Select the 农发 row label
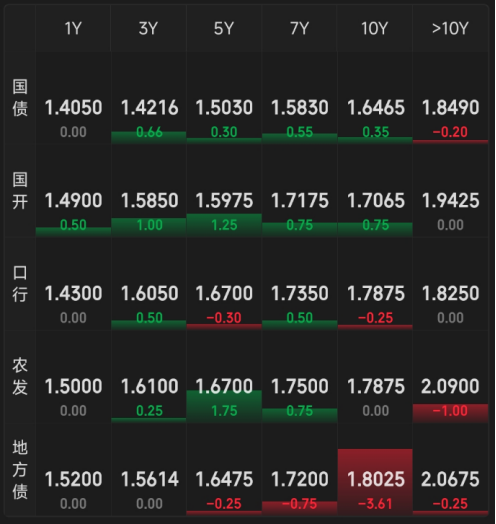 [x=20, y=377]
